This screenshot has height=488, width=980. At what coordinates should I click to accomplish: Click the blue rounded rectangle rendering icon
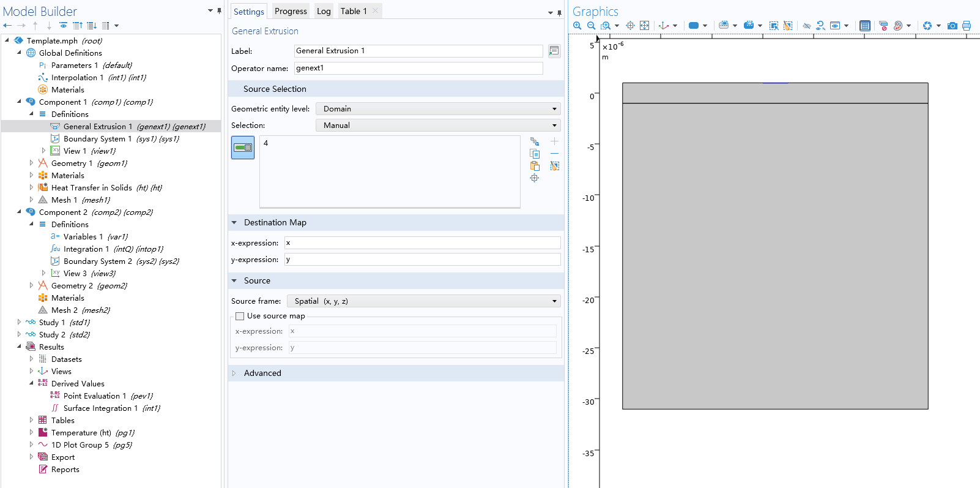click(x=694, y=26)
